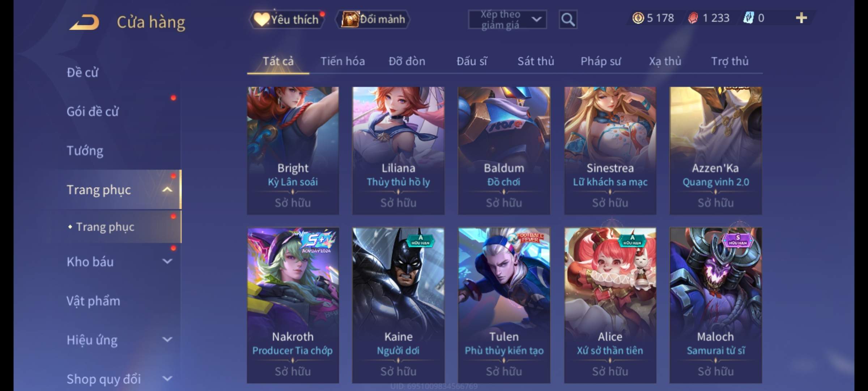
Task: Collapse the Trang phục sidebar section
Action: click(167, 189)
